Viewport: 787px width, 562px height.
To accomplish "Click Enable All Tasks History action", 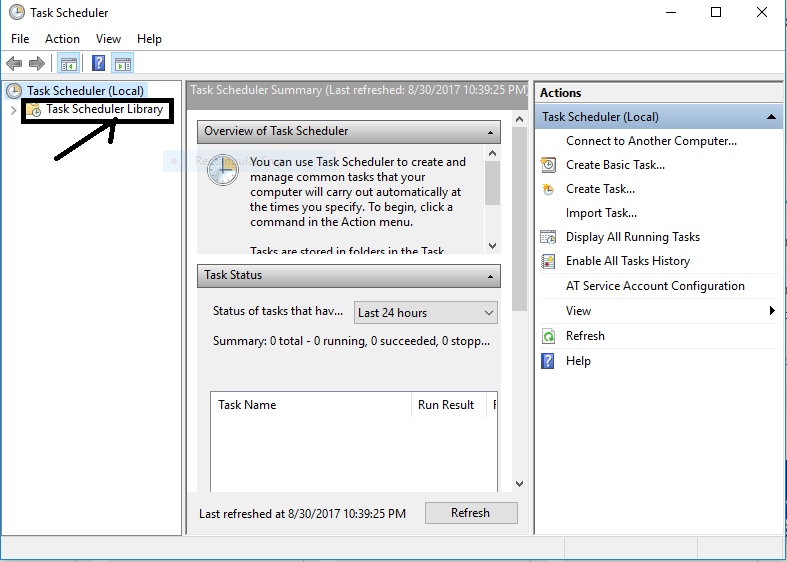I will [x=628, y=261].
